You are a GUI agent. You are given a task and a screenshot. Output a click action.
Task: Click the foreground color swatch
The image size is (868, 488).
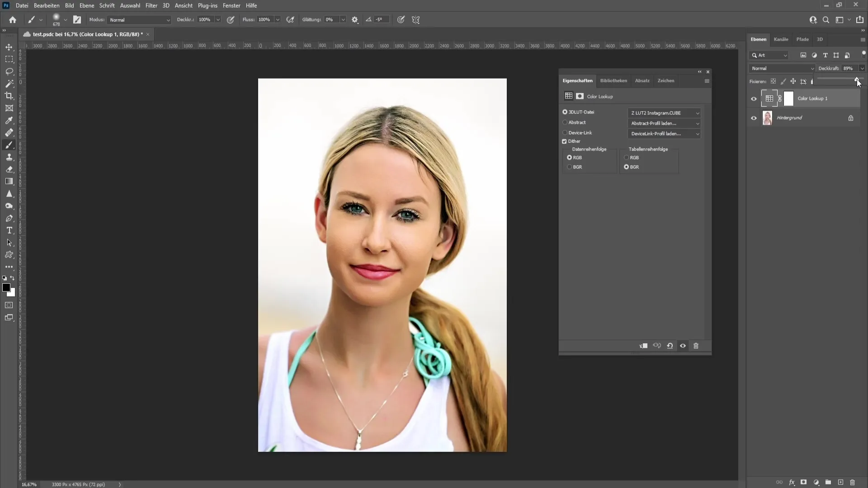pyautogui.click(x=6, y=288)
